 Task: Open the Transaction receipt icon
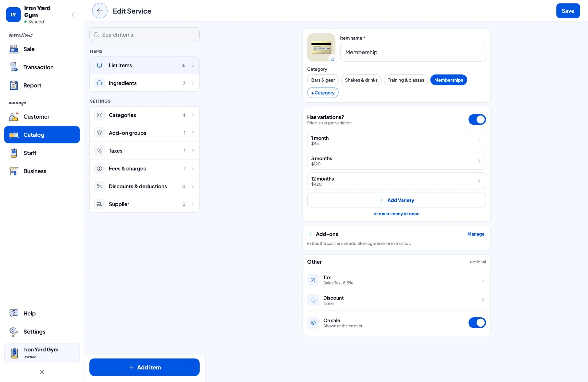[x=13, y=67]
